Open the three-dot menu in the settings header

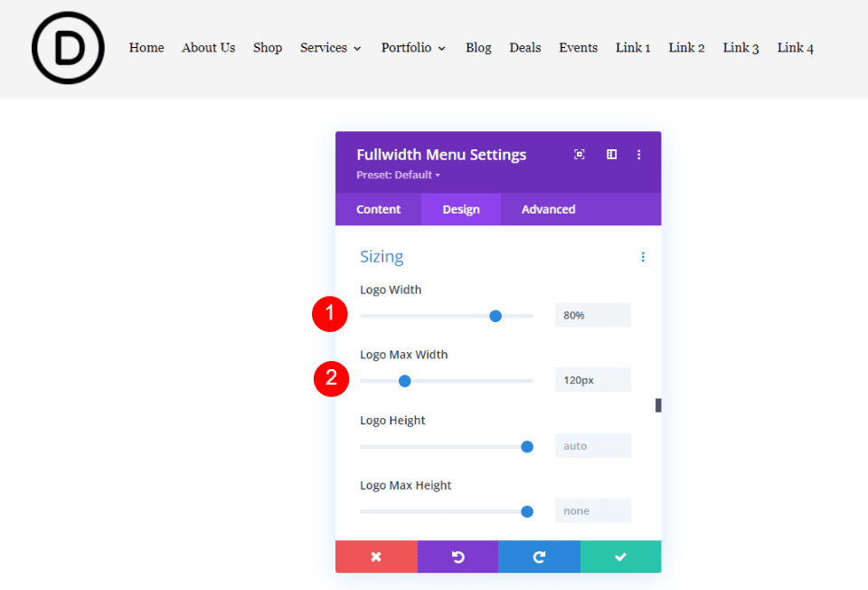tap(639, 154)
